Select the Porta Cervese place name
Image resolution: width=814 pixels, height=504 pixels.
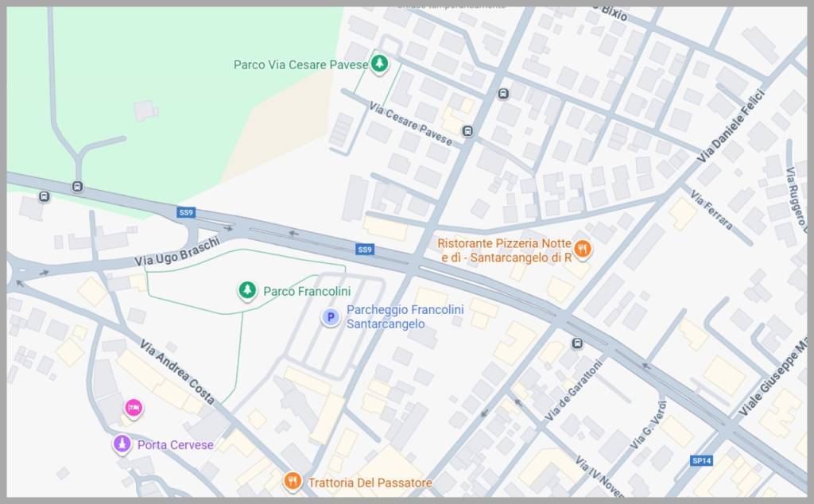(175, 444)
